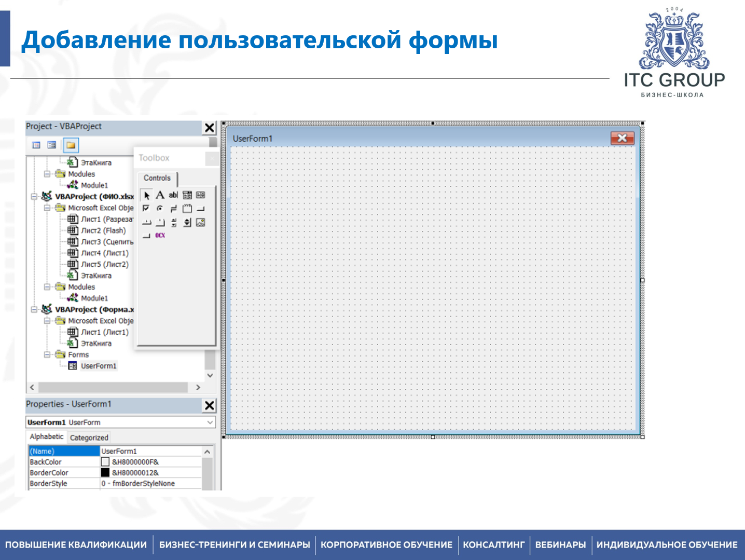Select the Frame control tool

[187, 209]
